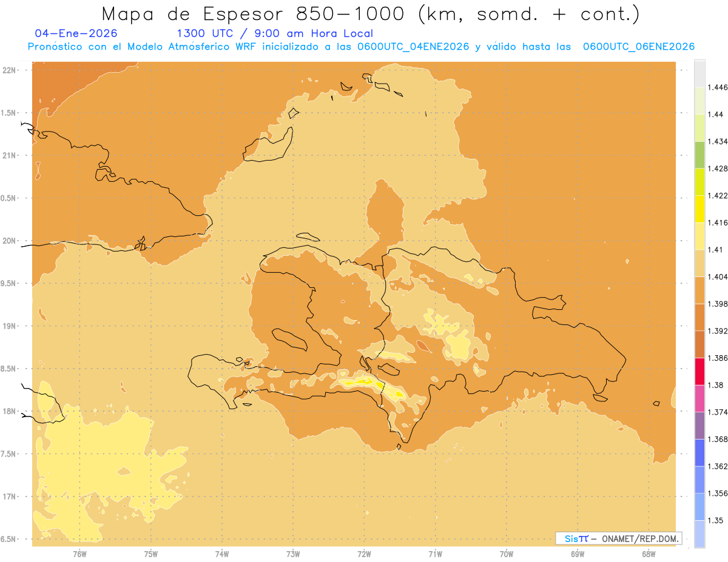Select the colorbar value '1.362'
The width and height of the screenshot is (728, 562).
click(x=718, y=466)
